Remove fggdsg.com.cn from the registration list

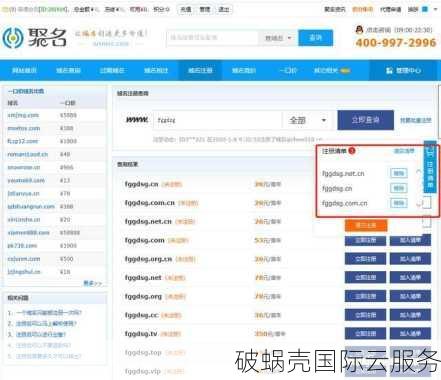coord(399,203)
